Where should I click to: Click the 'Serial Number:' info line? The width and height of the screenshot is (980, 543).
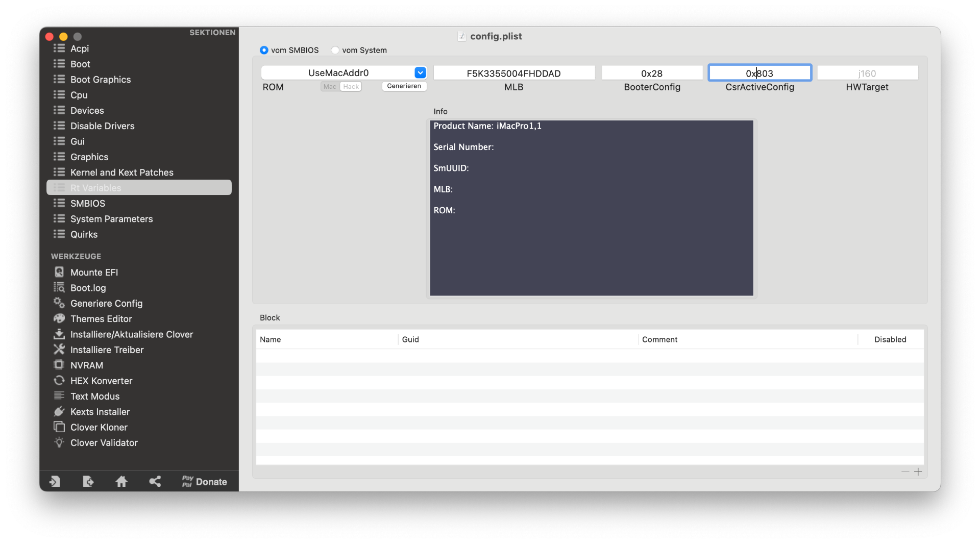click(x=463, y=147)
